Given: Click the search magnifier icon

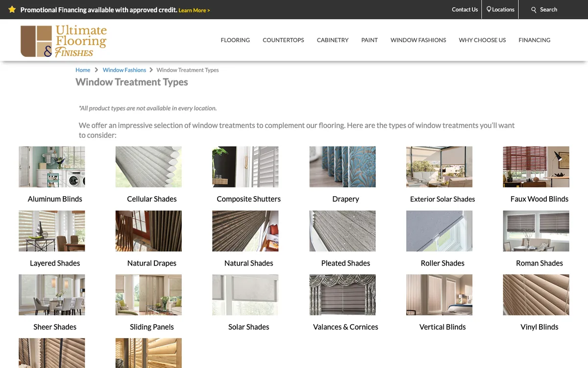Looking at the screenshot, I should point(534,10).
